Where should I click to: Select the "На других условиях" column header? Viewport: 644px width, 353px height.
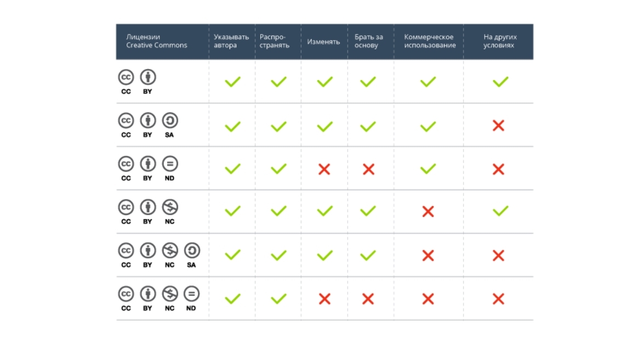coord(499,41)
